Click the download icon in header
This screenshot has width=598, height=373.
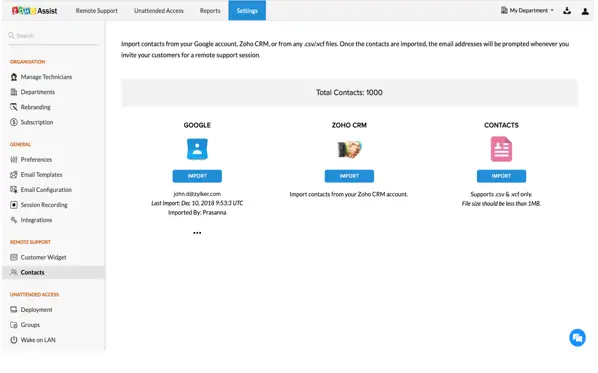567,11
